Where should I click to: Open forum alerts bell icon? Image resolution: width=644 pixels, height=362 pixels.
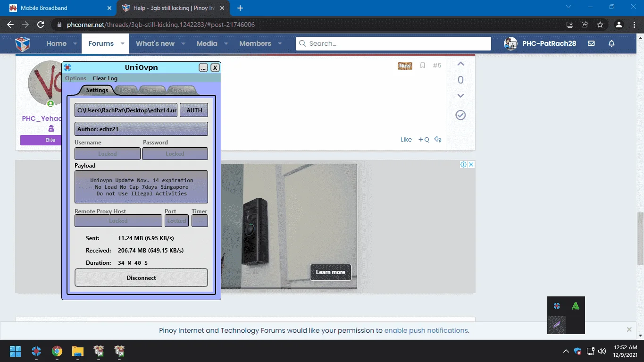611,43
